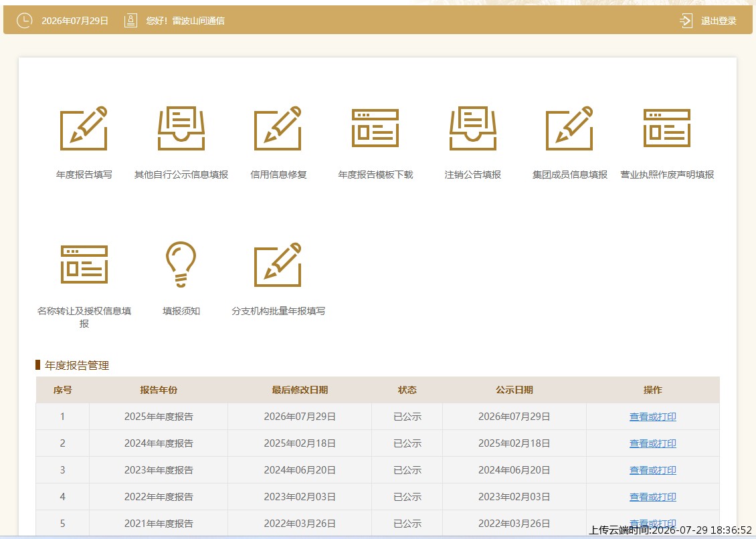Open 营业执照作废声明填报 window icon
This screenshot has height=539, width=756.
click(x=667, y=128)
